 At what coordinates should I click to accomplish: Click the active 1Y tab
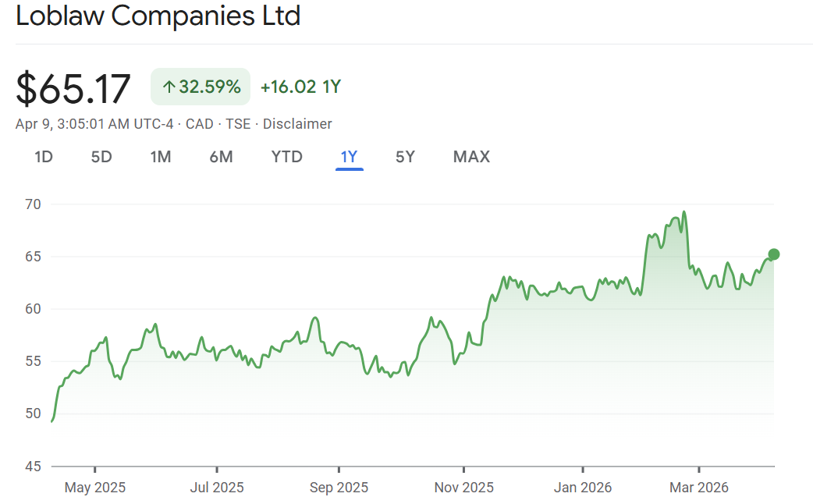[349, 157]
